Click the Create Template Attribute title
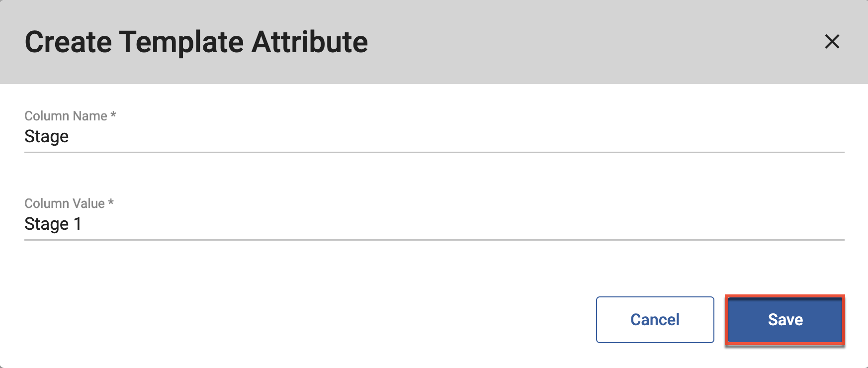 pos(196,42)
